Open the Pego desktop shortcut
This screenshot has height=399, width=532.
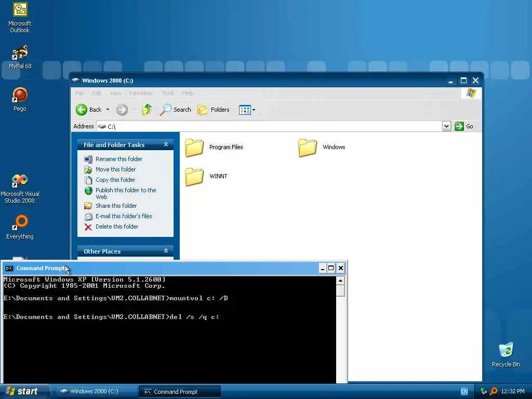(20, 99)
